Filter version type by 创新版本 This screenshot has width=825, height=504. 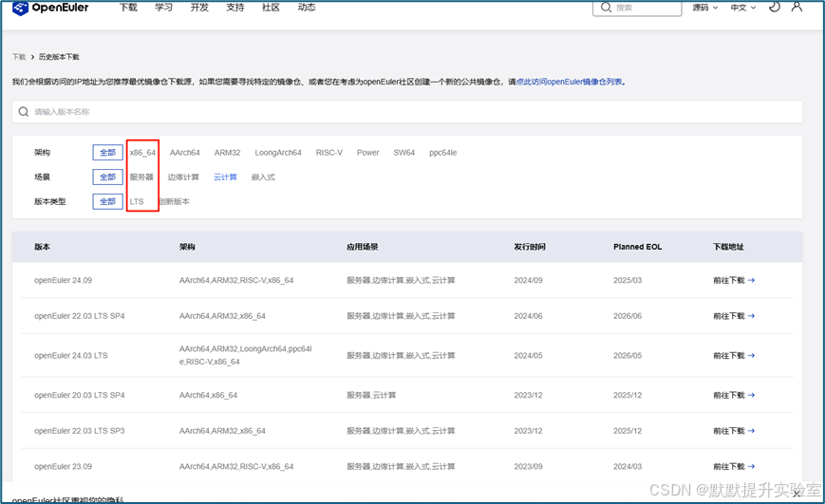click(175, 201)
